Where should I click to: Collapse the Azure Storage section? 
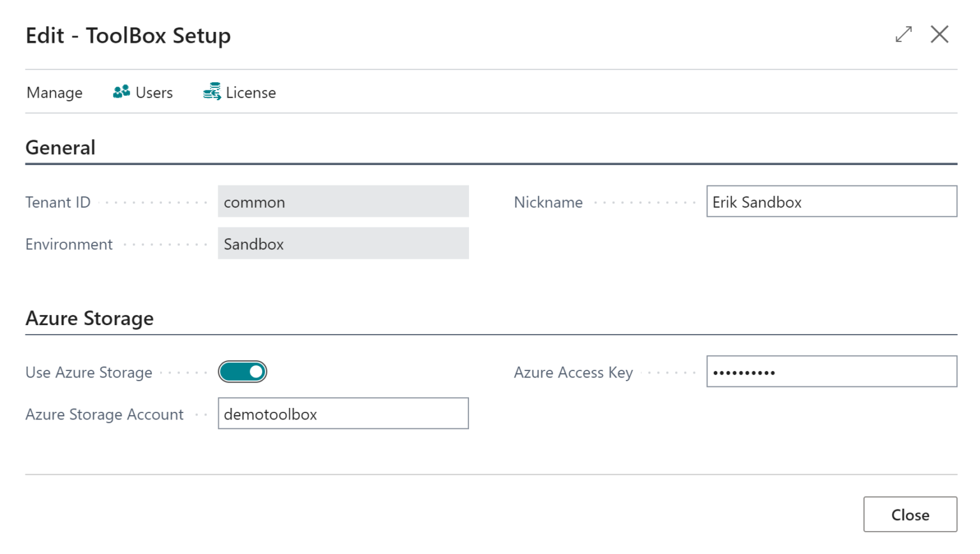(x=89, y=318)
